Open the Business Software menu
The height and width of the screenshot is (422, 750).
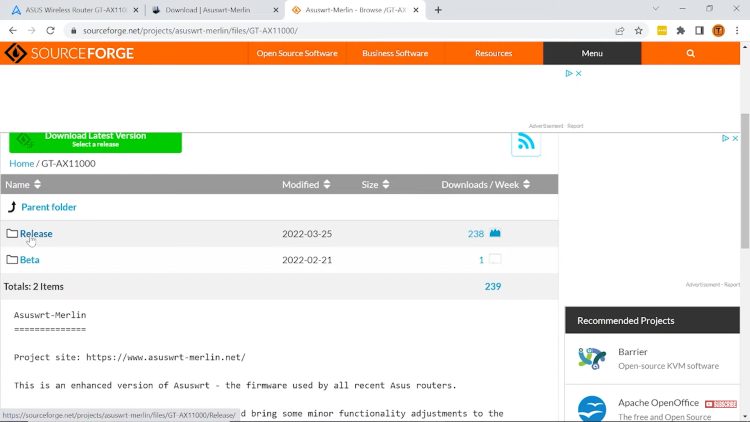(395, 53)
